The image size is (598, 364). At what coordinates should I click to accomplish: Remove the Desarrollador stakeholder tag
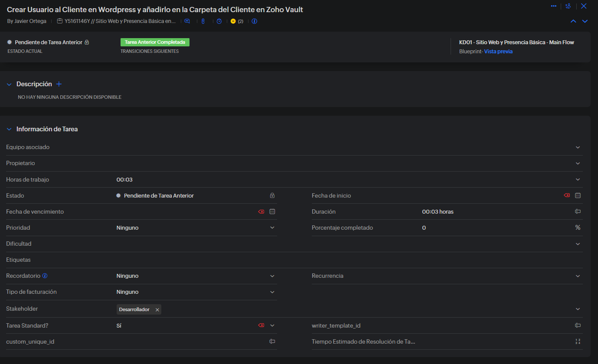(x=157, y=309)
